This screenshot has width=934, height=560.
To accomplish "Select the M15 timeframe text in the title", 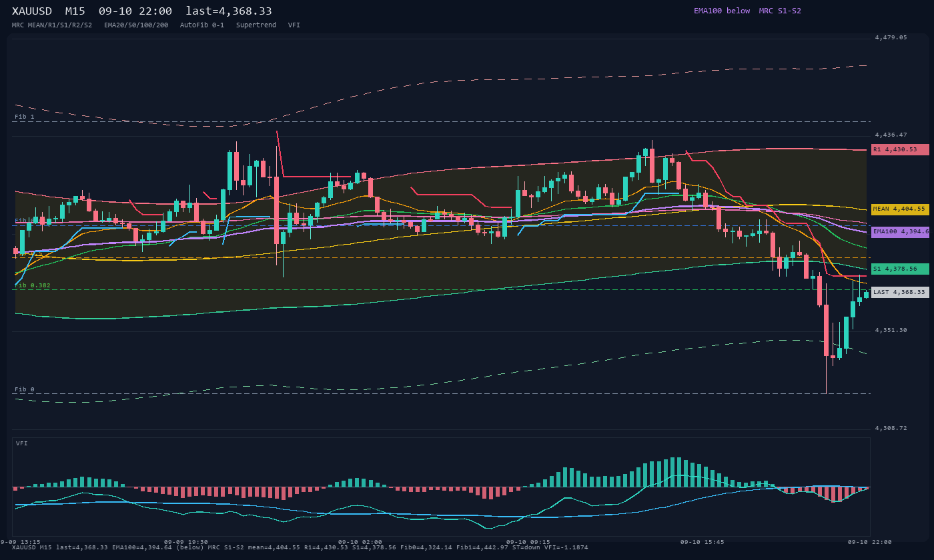I will pos(75,11).
